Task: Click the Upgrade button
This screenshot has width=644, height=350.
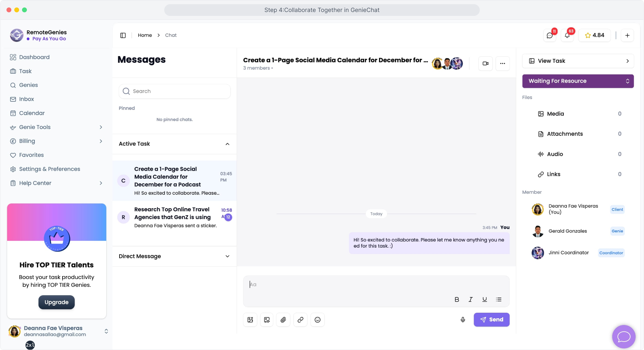Action: point(56,302)
